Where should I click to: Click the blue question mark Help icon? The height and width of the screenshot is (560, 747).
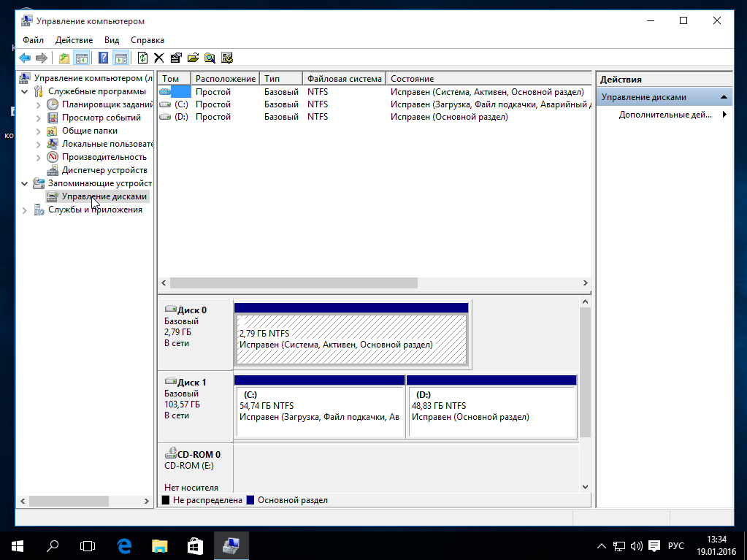click(104, 58)
